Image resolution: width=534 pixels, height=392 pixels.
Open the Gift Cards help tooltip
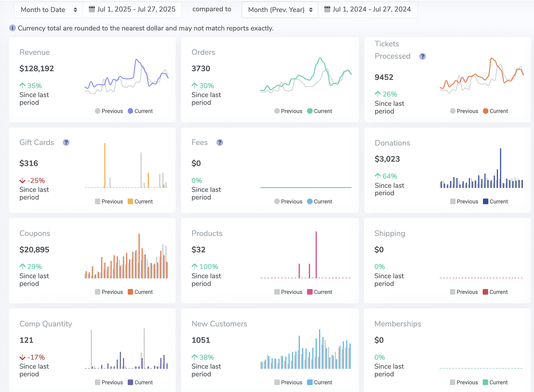click(66, 142)
